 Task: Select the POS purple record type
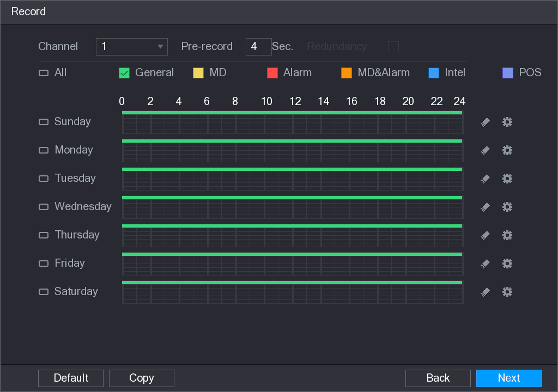pyautogui.click(x=508, y=73)
